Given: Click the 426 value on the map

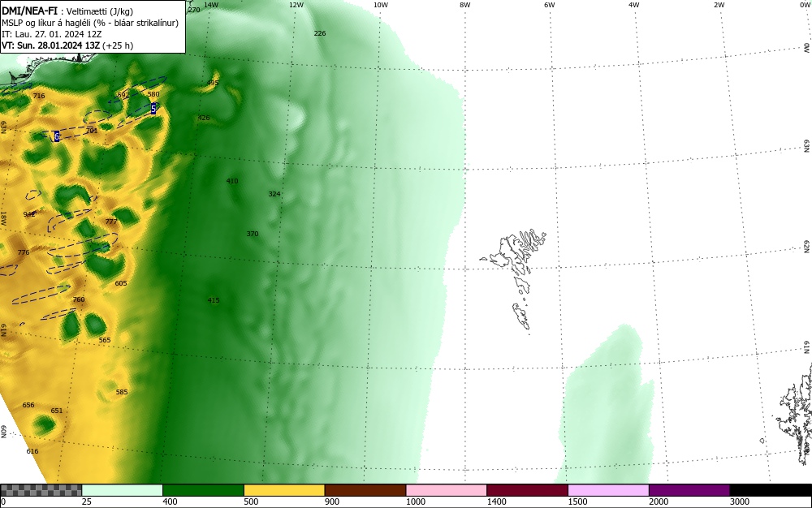Looking at the screenshot, I should click(204, 118).
